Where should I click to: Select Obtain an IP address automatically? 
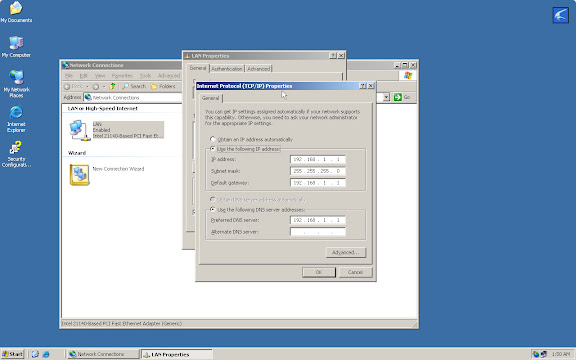(x=212, y=139)
